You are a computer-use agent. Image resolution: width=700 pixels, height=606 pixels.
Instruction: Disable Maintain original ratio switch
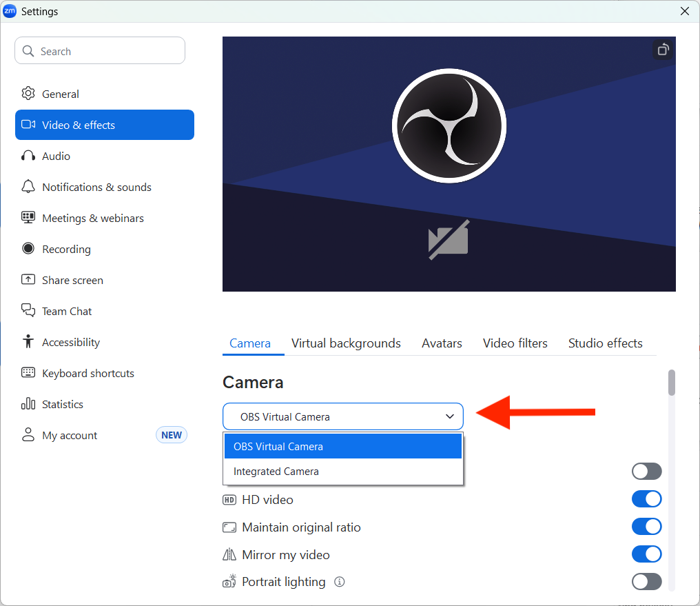coord(646,527)
